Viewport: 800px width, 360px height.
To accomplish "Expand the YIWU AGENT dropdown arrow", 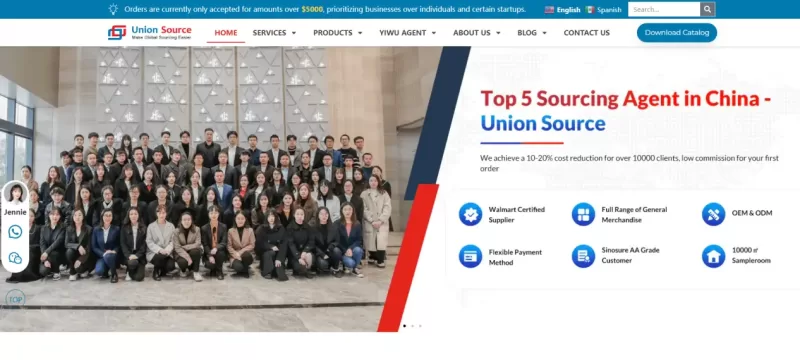I will coord(434,33).
